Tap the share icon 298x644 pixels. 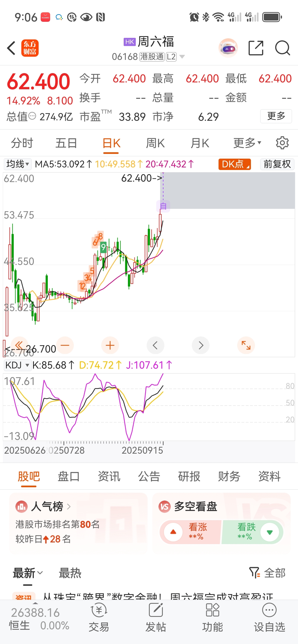pyautogui.click(x=256, y=48)
